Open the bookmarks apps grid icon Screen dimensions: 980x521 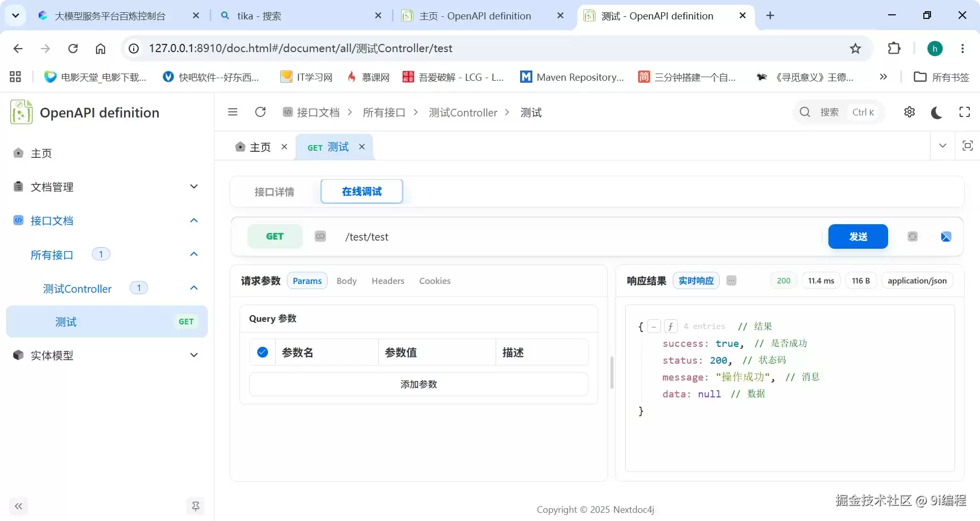click(x=15, y=77)
